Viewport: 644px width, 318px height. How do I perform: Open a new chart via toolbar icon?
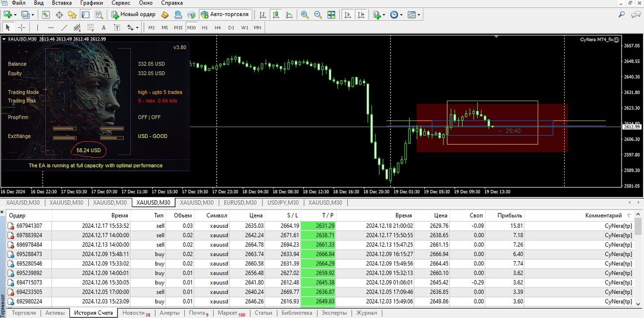(x=8, y=14)
